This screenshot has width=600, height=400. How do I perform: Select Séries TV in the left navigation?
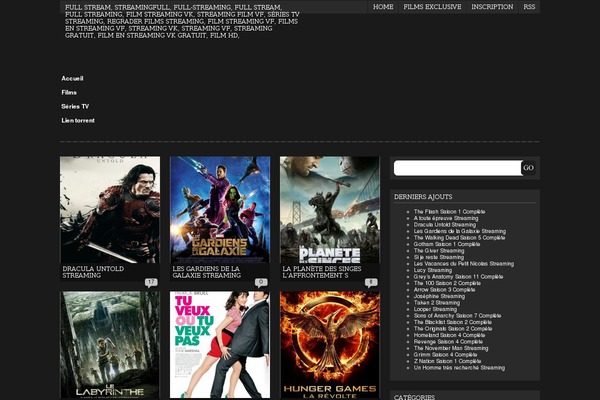(75, 106)
